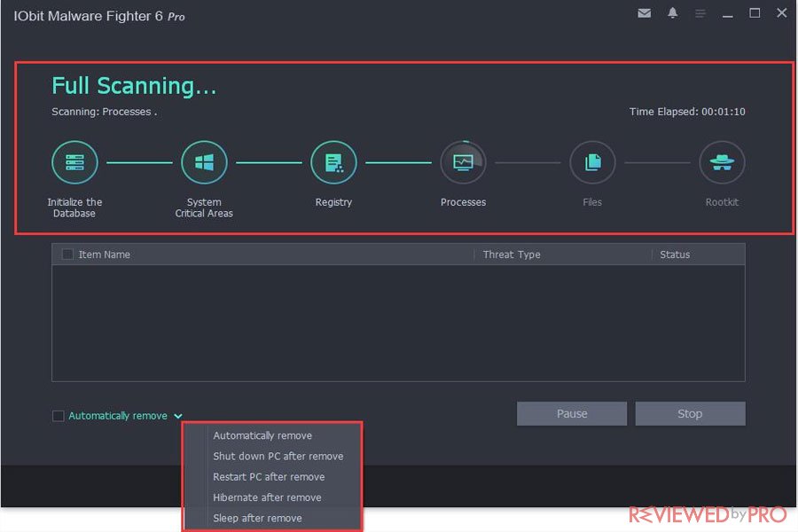Viewport: 798px width, 532px height.
Task: Sort by Threat Type column header
Action: (x=512, y=254)
